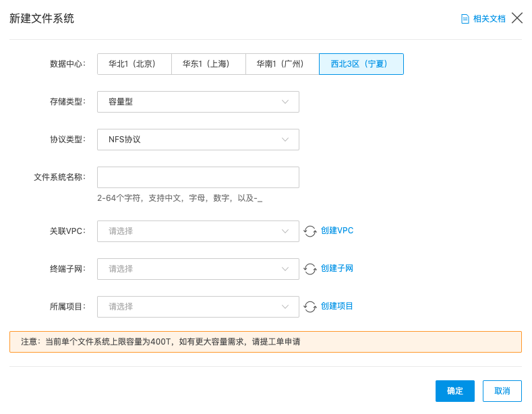532x414 pixels.
Task: Select 华南1（广州） data center
Action: tap(282, 64)
